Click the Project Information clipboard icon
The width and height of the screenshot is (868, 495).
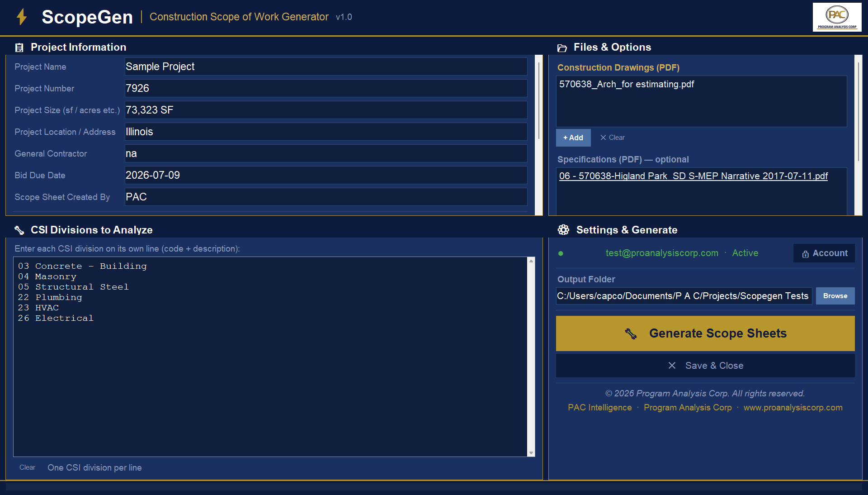pyautogui.click(x=19, y=48)
